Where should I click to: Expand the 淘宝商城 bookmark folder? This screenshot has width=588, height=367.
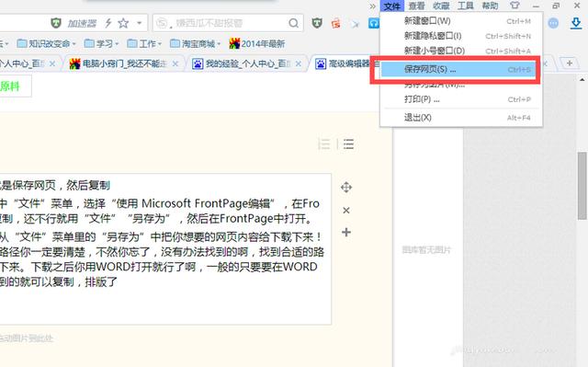[x=196, y=44]
